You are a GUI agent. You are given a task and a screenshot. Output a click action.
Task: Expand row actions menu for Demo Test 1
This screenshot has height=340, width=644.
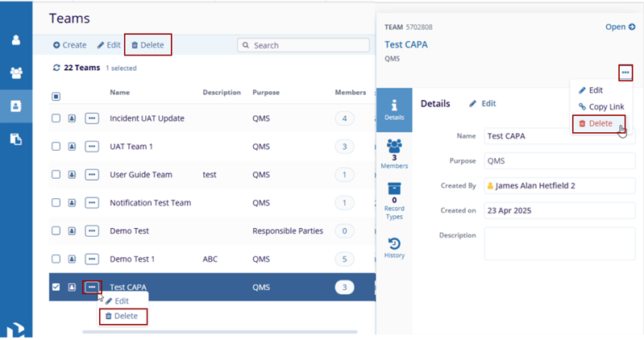click(x=92, y=259)
